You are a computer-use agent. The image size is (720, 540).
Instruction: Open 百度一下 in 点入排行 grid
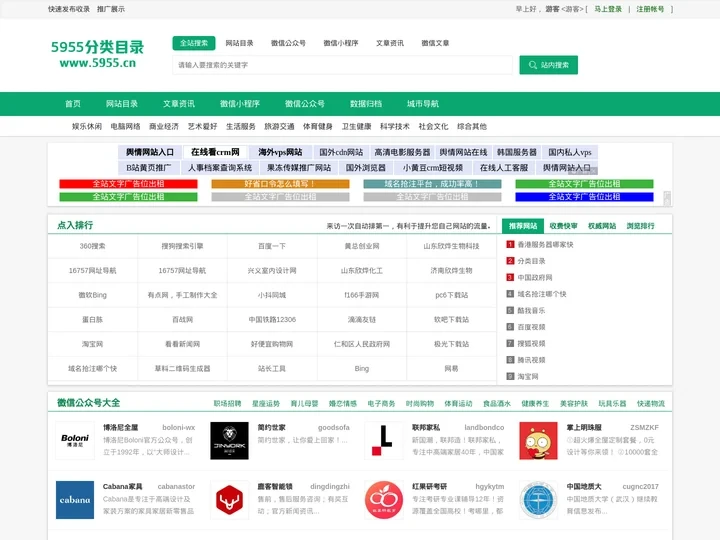pyautogui.click(x=272, y=246)
